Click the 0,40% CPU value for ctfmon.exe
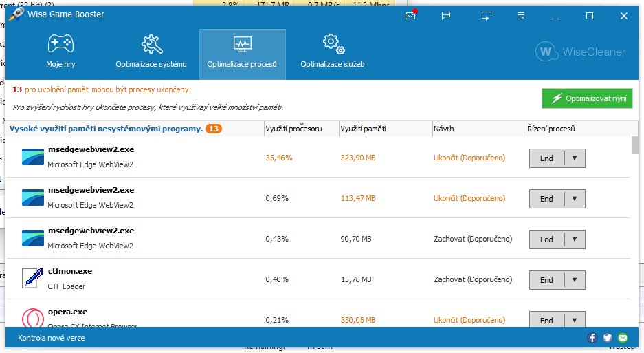This screenshot has width=644, height=353. pyautogui.click(x=277, y=280)
